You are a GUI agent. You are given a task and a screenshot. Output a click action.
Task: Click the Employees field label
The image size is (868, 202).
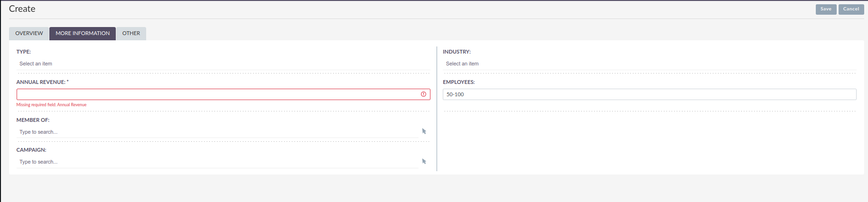[458, 82]
